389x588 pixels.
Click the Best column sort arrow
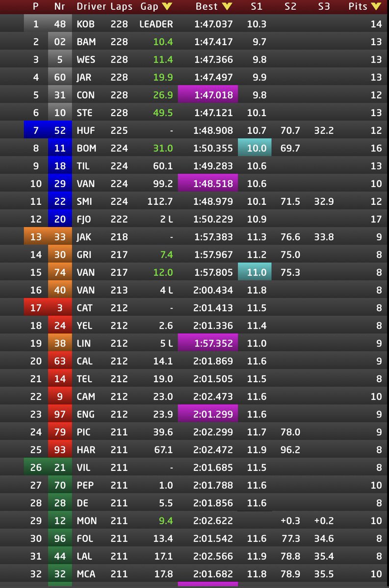pos(227,7)
